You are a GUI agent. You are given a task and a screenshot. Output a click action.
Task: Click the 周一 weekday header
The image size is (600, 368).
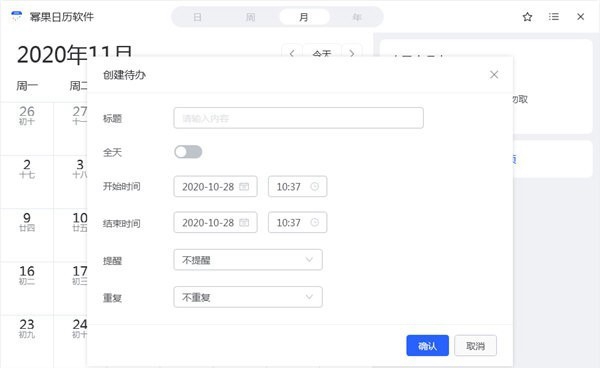click(x=27, y=86)
